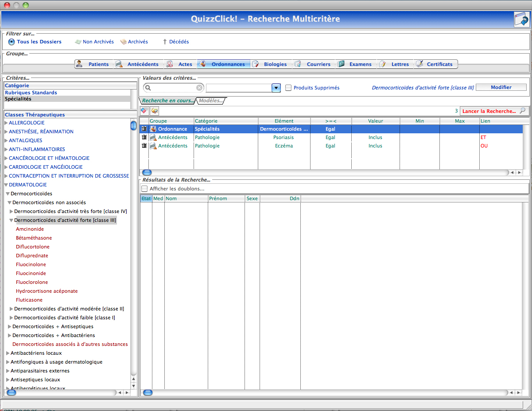The height and width of the screenshot is (411, 532).
Task: Enable the Produits Supprimés checkbox
Action: point(288,88)
